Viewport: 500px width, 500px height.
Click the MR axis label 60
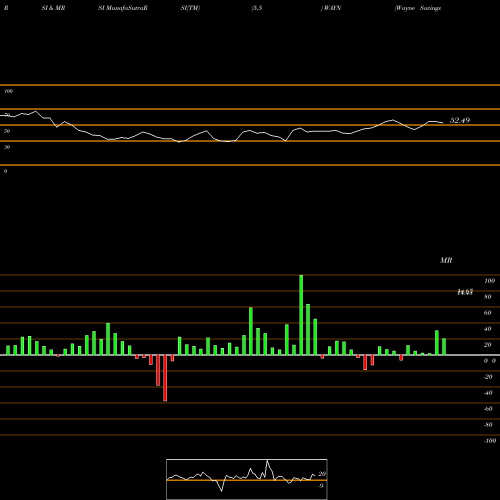[488, 313]
